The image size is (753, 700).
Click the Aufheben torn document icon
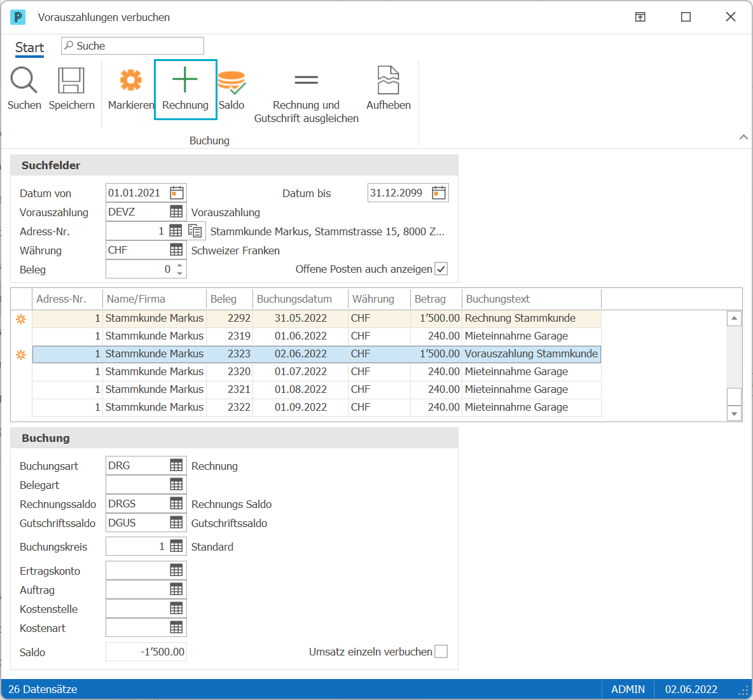(388, 79)
